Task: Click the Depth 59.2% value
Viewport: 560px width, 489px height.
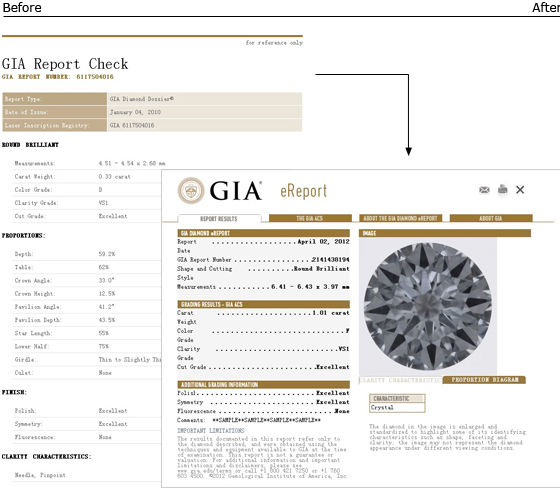Action: pos(107,254)
